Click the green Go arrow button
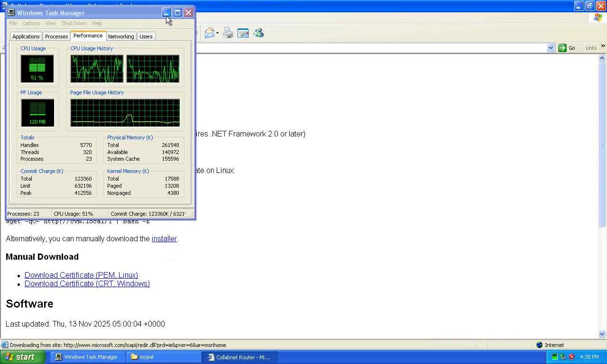 tap(562, 47)
